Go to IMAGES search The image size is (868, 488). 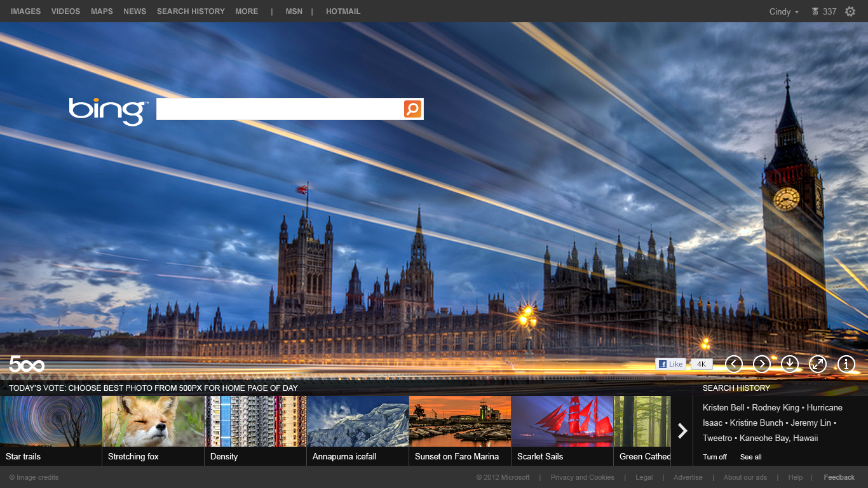(25, 11)
